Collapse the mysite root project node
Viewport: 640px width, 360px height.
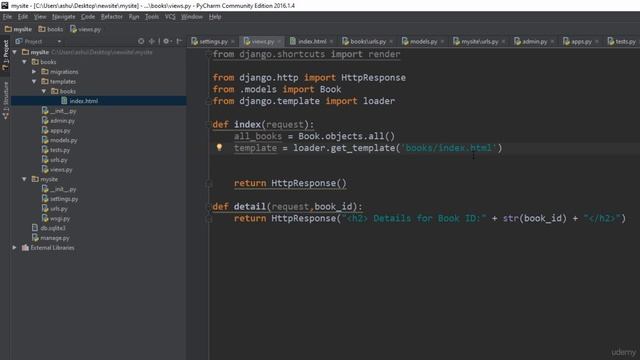pyautogui.click(x=15, y=52)
